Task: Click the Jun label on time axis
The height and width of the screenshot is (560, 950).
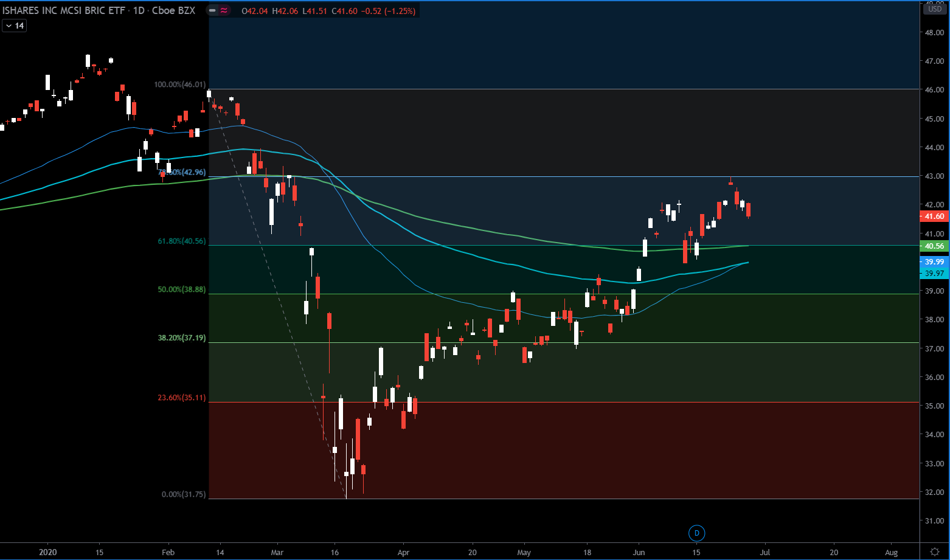Action: (639, 553)
